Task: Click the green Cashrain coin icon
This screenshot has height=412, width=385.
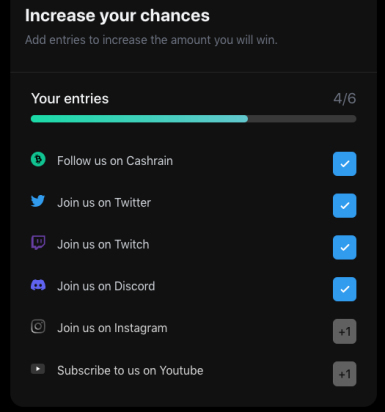Action: click(38, 159)
